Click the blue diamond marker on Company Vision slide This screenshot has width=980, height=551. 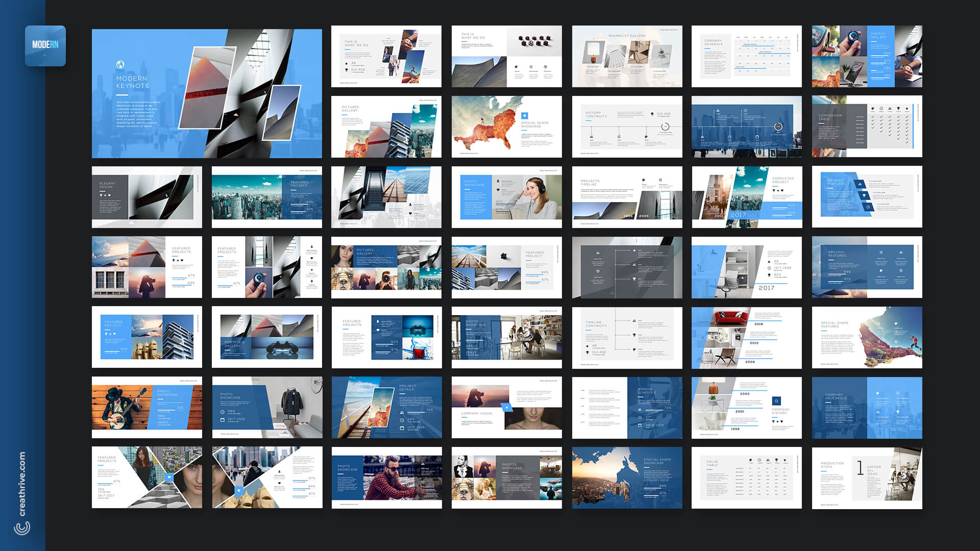click(x=507, y=408)
